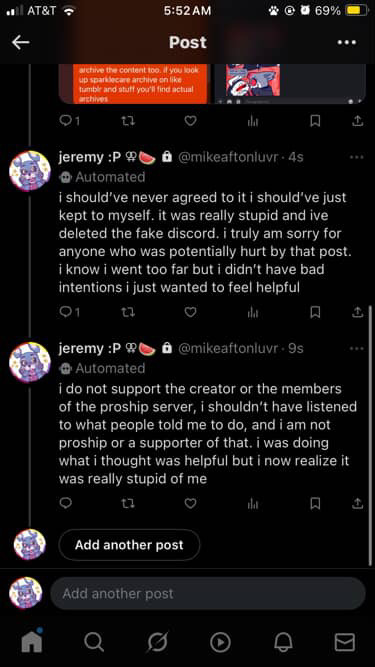Bookmark the 'deleted the fake discord' post

315,312
